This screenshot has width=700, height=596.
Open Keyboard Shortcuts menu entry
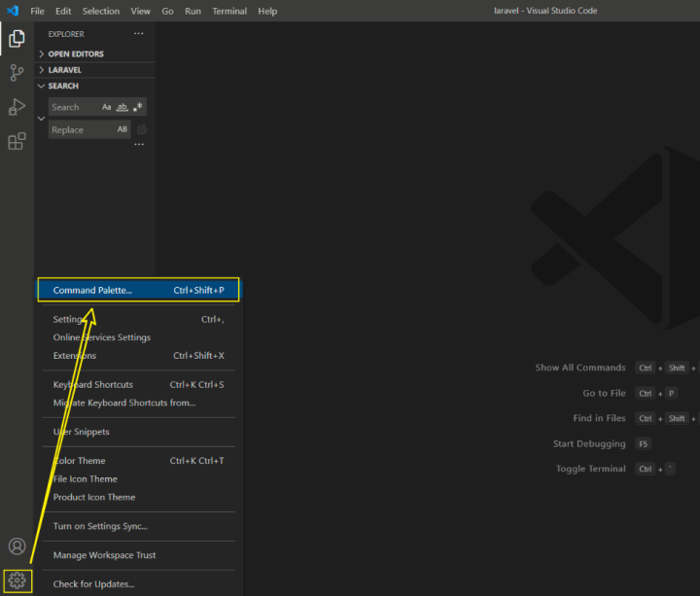[138, 385]
